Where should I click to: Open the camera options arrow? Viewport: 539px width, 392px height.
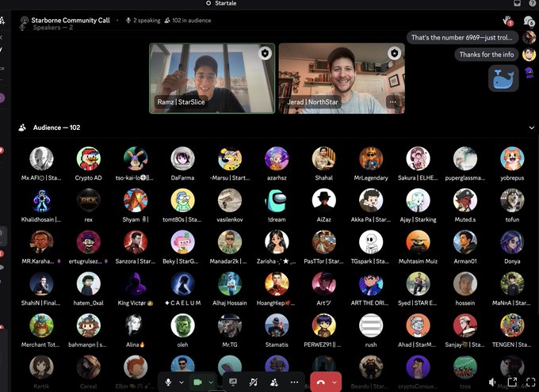click(211, 382)
